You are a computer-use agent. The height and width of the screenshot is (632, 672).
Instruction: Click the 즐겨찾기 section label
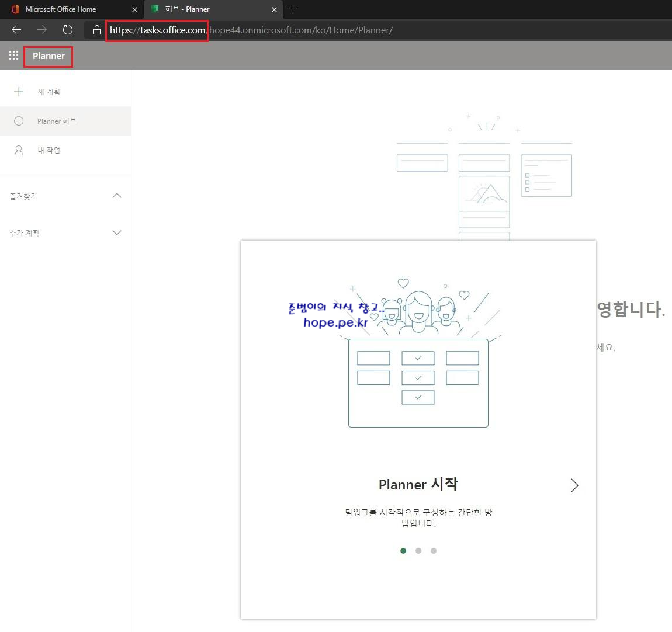tap(23, 196)
